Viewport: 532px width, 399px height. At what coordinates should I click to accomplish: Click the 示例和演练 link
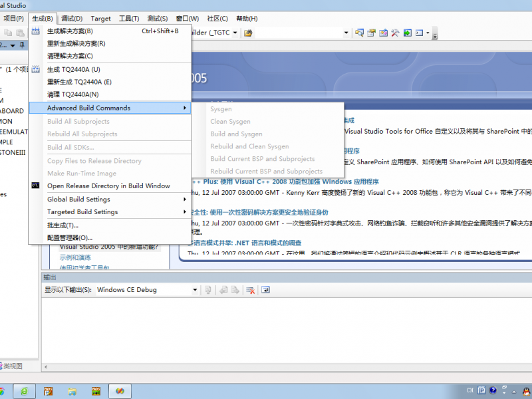pyautogui.click(x=75, y=257)
